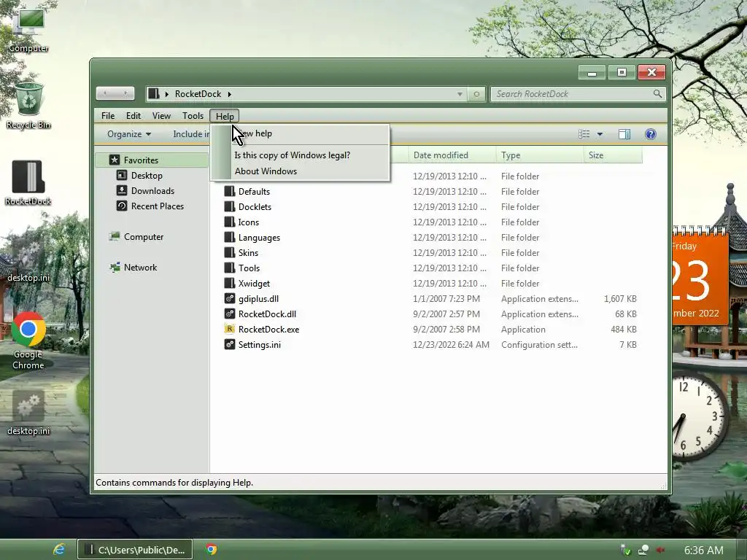The width and height of the screenshot is (747, 560).
Task: Sort by Type column header
Action: pos(540,155)
